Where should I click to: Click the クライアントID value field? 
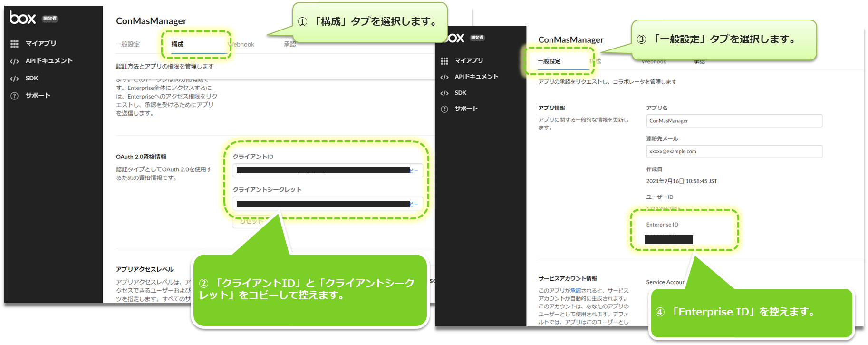(x=323, y=170)
